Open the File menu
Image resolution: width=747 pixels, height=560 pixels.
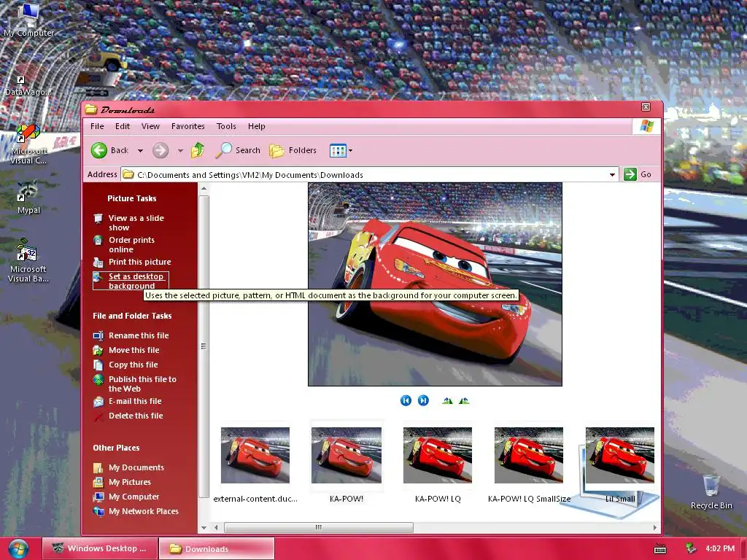(x=97, y=126)
